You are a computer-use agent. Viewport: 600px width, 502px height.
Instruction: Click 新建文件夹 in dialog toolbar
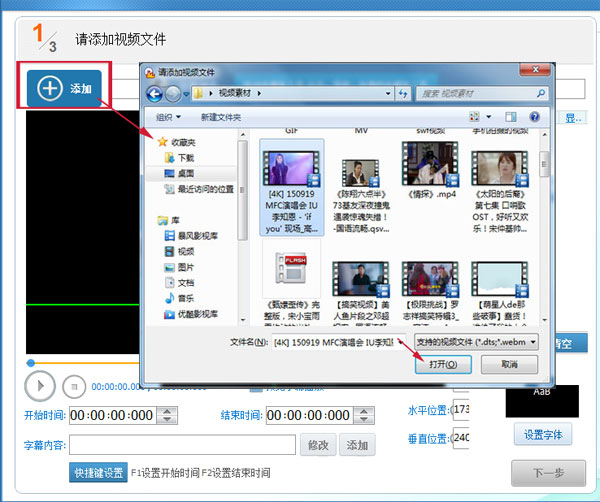(x=224, y=117)
